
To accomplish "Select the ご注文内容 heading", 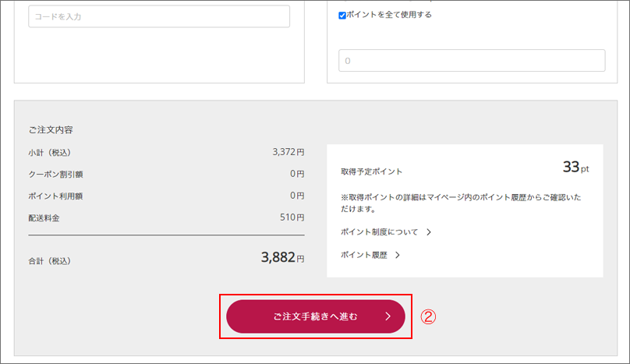I will (51, 130).
